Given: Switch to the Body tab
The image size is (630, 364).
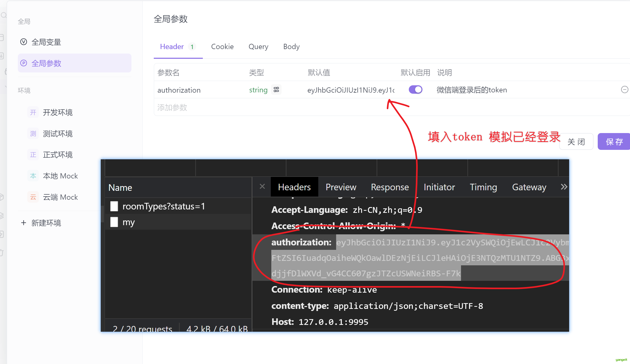Looking at the screenshot, I should 291,47.
